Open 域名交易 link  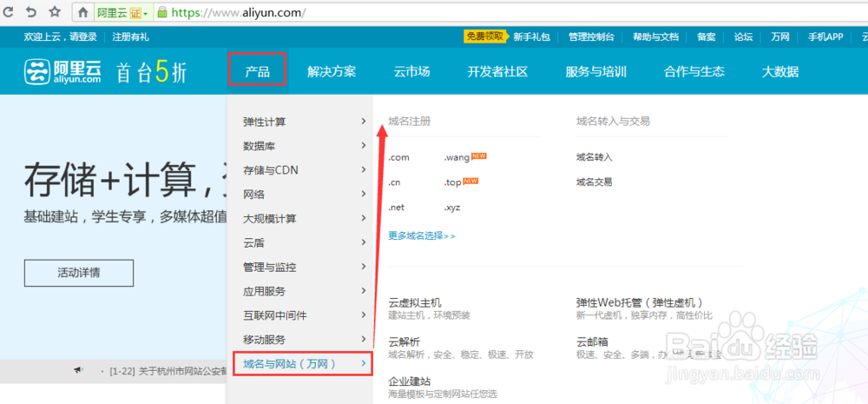(x=594, y=182)
